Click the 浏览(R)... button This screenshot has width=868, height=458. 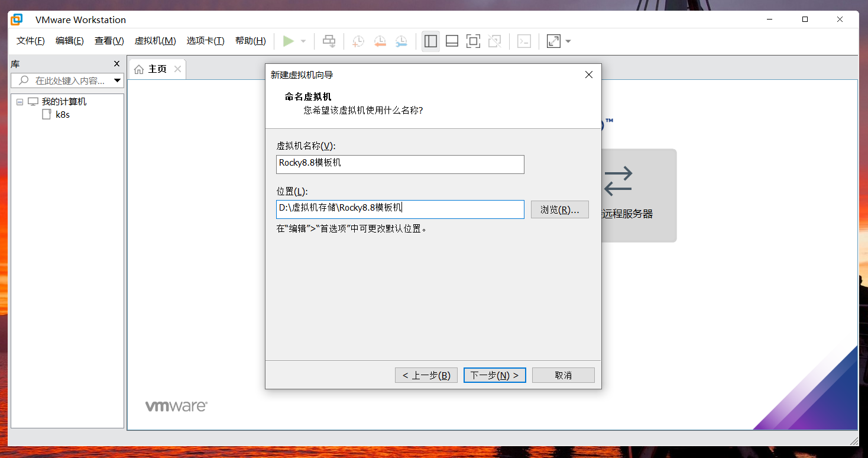(559, 209)
